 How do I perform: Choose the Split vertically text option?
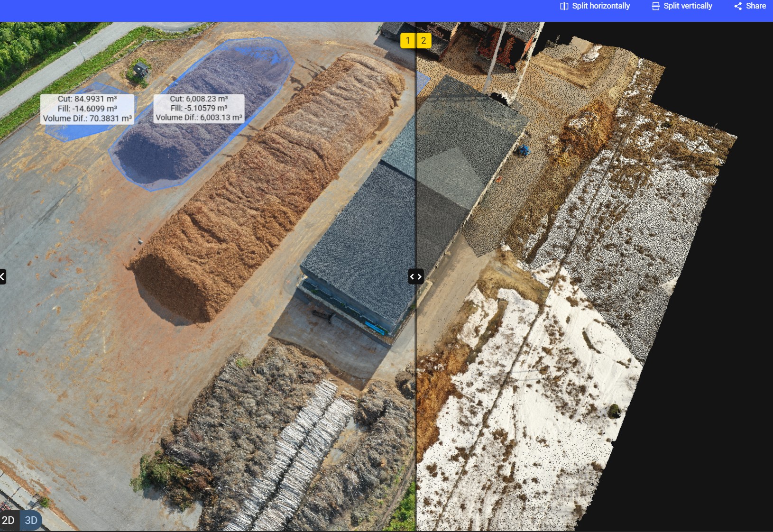click(688, 6)
